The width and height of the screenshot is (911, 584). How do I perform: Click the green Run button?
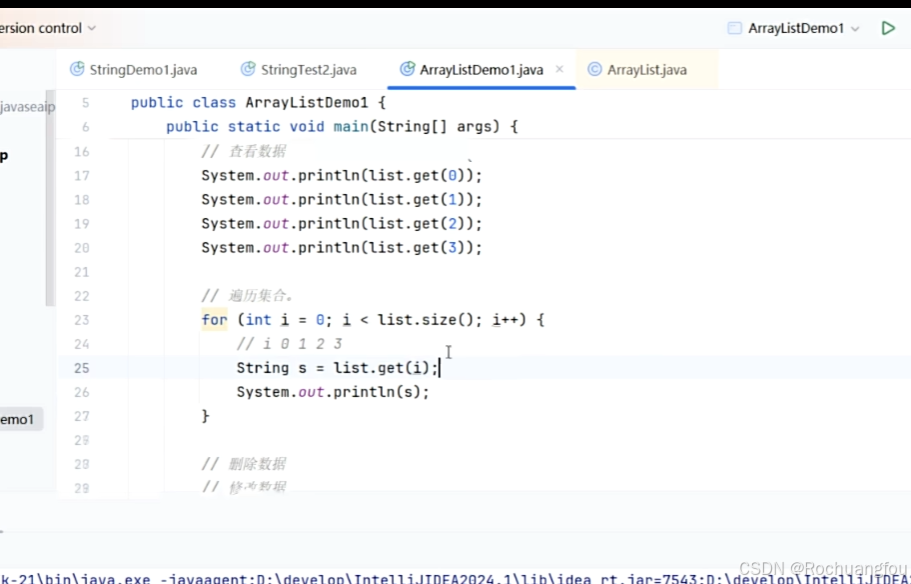(x=888, y=28)
